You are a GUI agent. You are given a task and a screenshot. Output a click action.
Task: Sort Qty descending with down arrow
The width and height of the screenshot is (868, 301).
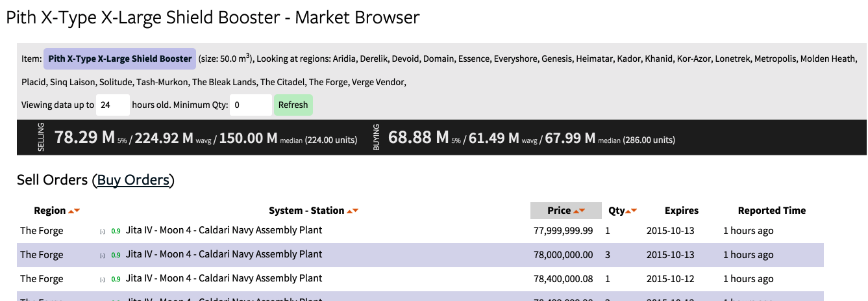[634, 211]
